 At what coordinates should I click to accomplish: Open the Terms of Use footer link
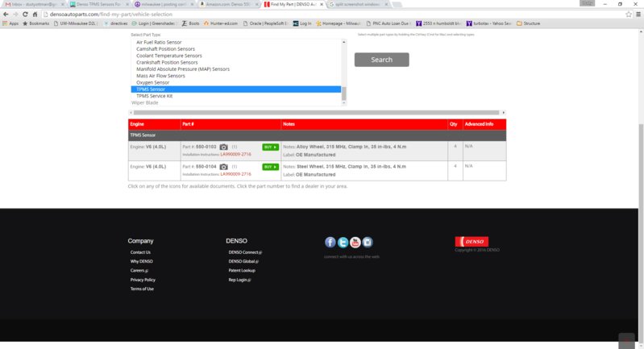point(142,289)
